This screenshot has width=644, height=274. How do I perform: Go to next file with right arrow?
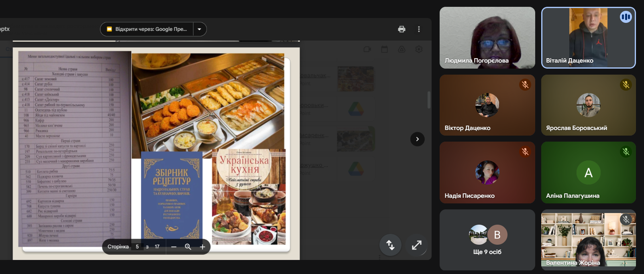[417, 139]
